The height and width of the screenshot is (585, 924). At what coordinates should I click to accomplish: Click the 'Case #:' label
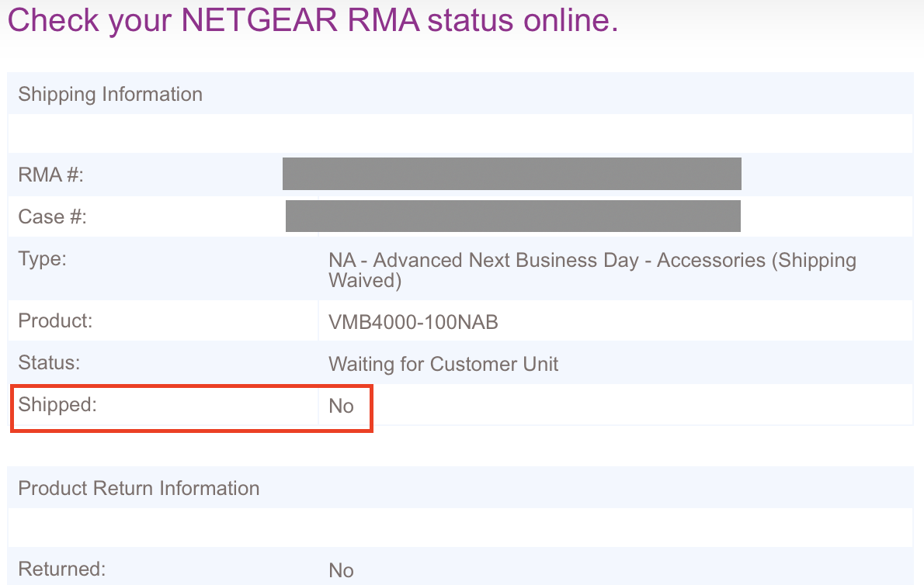click(53, 216)
